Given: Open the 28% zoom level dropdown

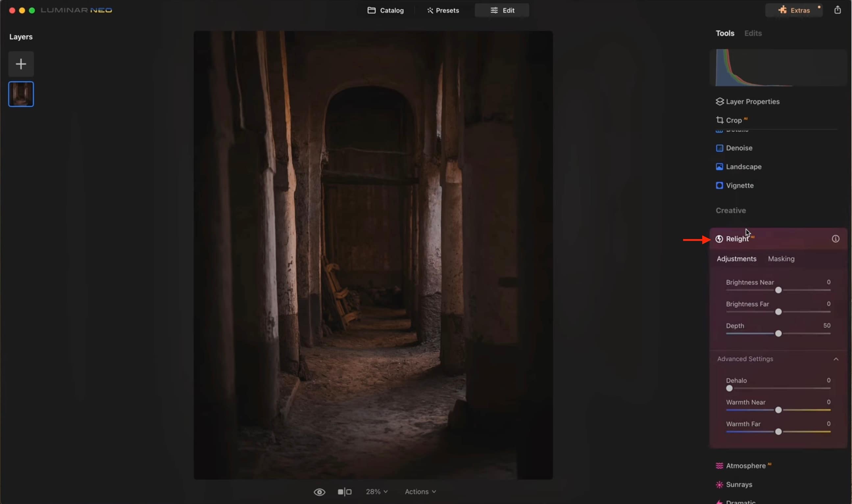Looking at the screenshot, I should [x=376, y=491].
